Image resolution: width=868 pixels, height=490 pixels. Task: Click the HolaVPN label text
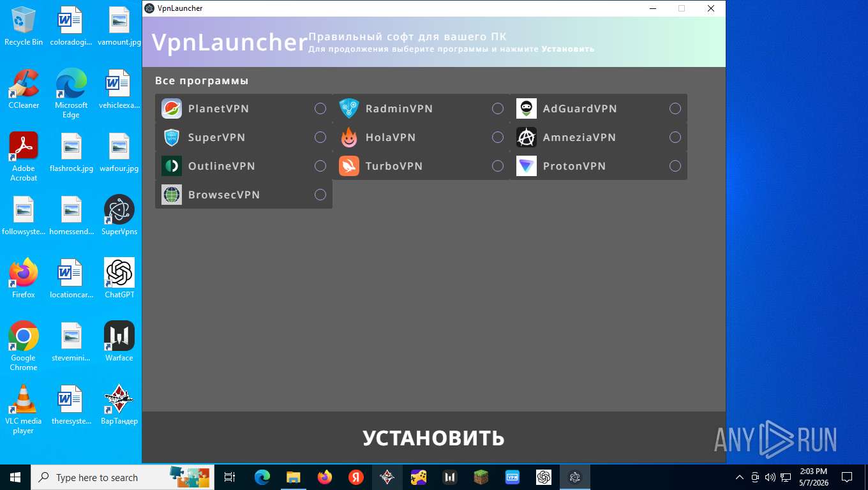tap(391, 137)
